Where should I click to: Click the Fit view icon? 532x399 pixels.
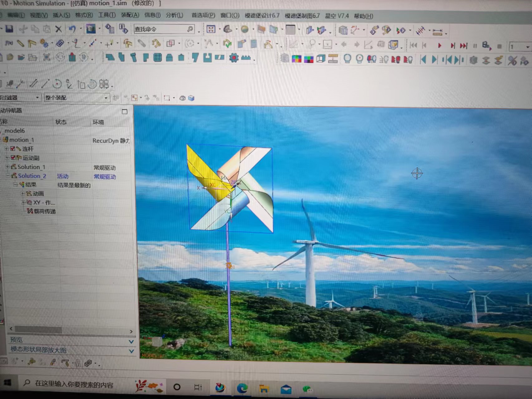211,29
